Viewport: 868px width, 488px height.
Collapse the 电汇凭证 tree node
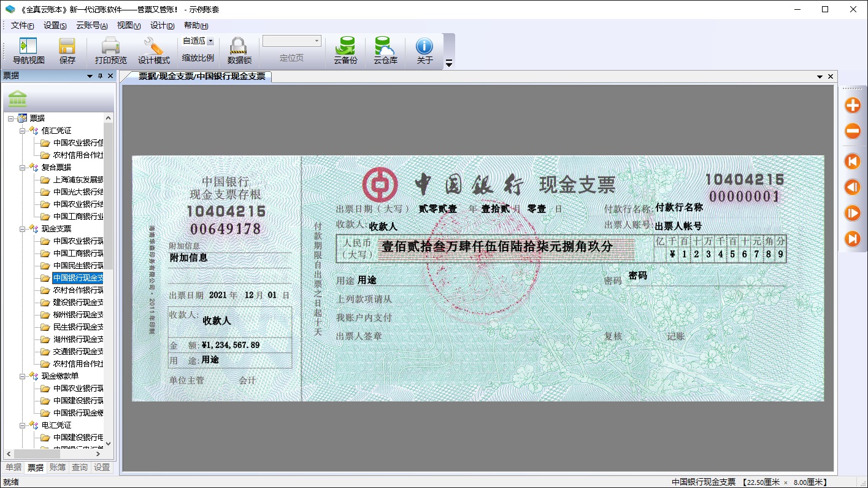click(22, 425)
